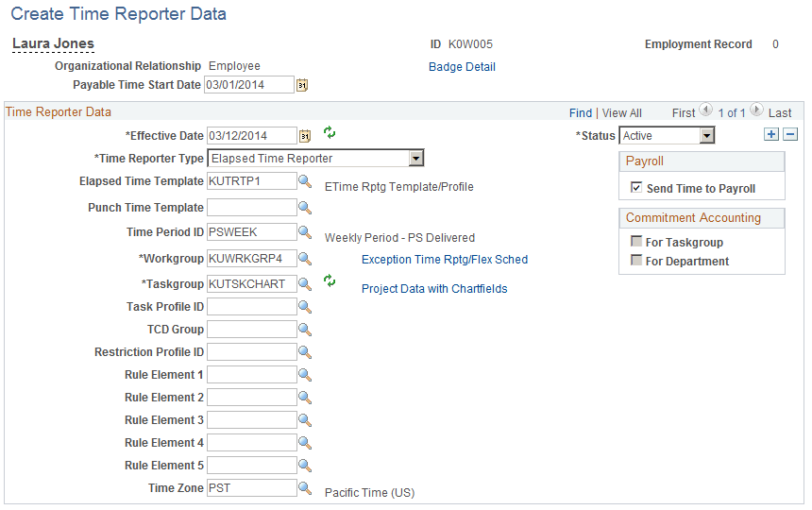The image size is (812, 510).
Task: Open Time Zone lookup magnifier
Action: tap(304, 488)
